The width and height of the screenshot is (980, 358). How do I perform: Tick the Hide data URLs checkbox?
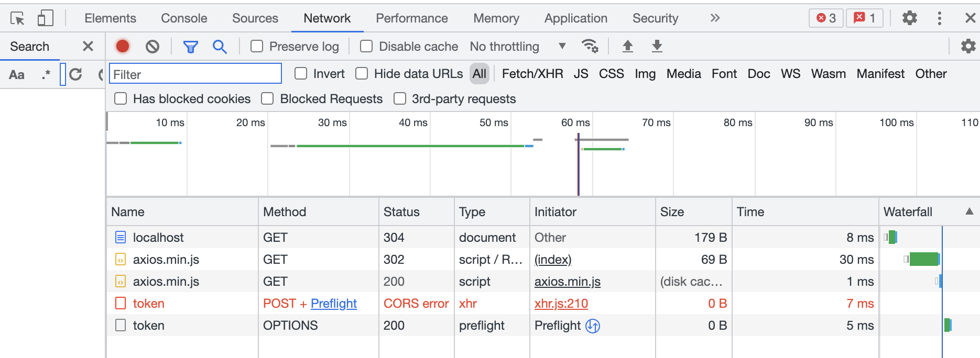(362, 74)
